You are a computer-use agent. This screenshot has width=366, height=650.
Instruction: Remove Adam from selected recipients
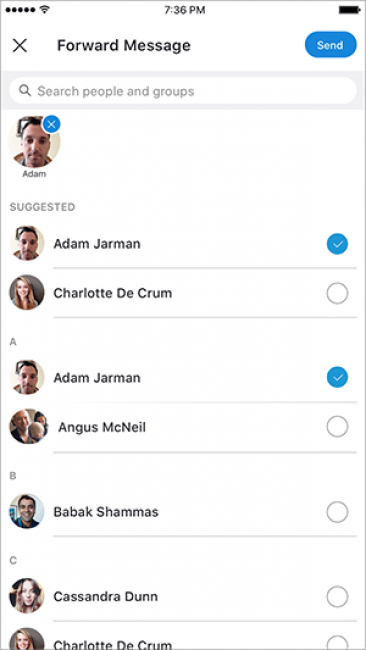click(x=51, y=124)
